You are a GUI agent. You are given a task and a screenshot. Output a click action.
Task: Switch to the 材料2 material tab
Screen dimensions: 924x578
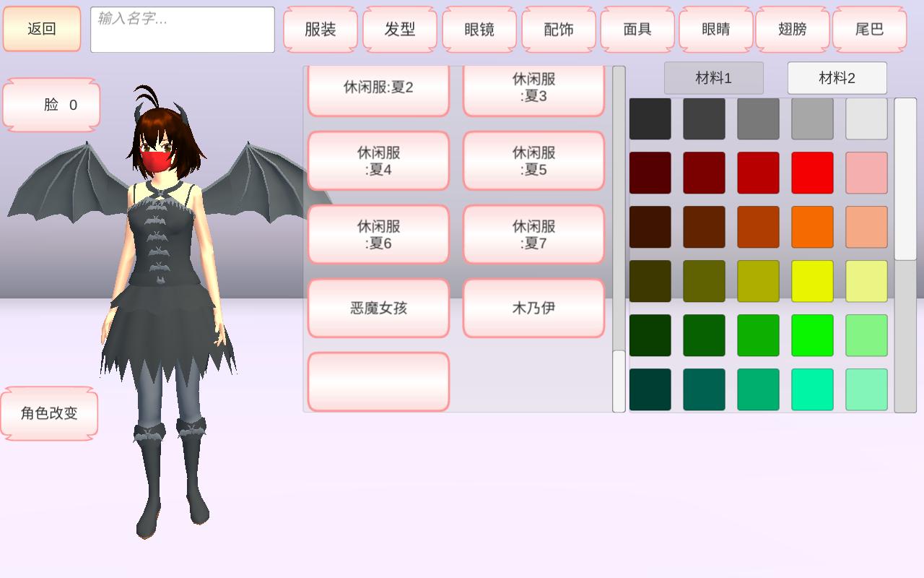coord(837,78)
